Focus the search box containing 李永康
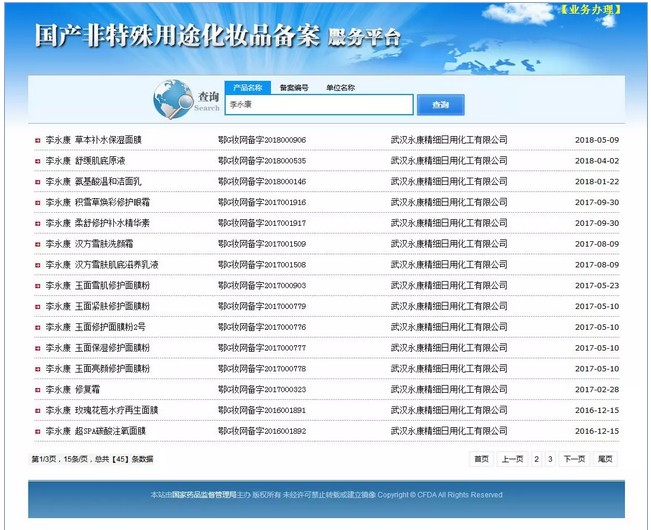The width and height of the screenshot is (651, 530). 318,104
